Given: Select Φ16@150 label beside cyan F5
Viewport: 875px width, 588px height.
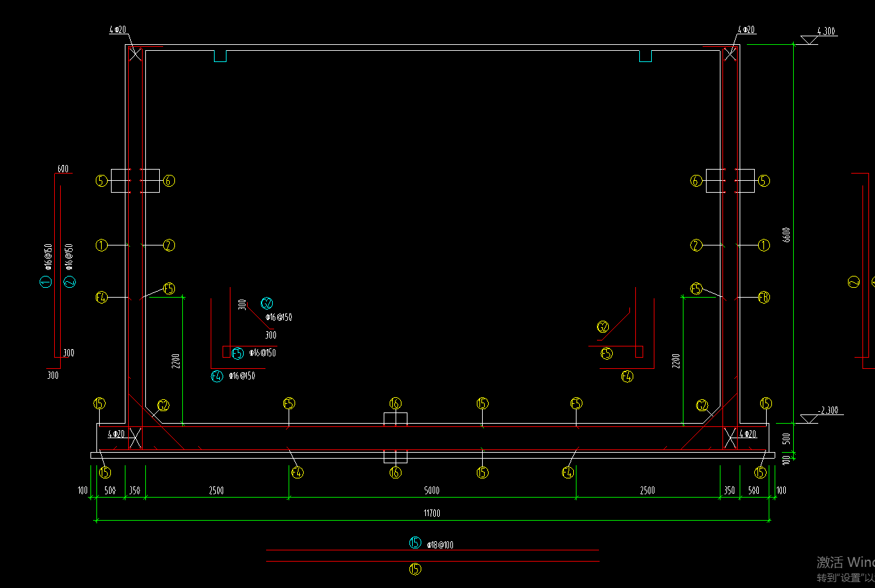Looking at the screenshot, I should (263, 353).
